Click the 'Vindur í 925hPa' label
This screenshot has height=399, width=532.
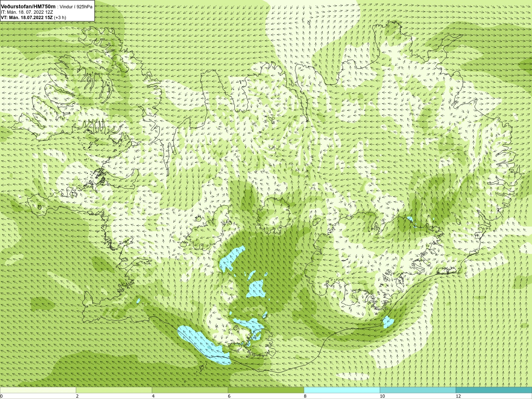[x=76, y=7]
